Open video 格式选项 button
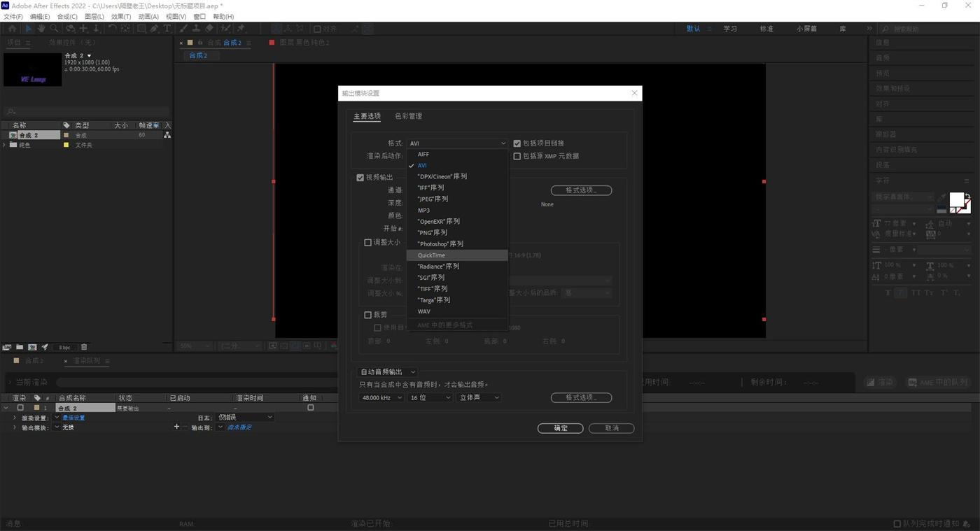 [581, 190]
